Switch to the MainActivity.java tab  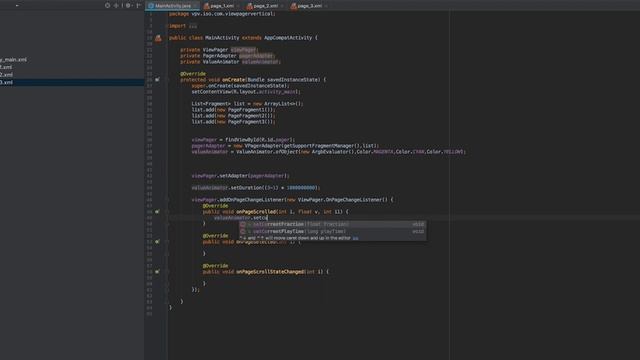click(173, 6)
